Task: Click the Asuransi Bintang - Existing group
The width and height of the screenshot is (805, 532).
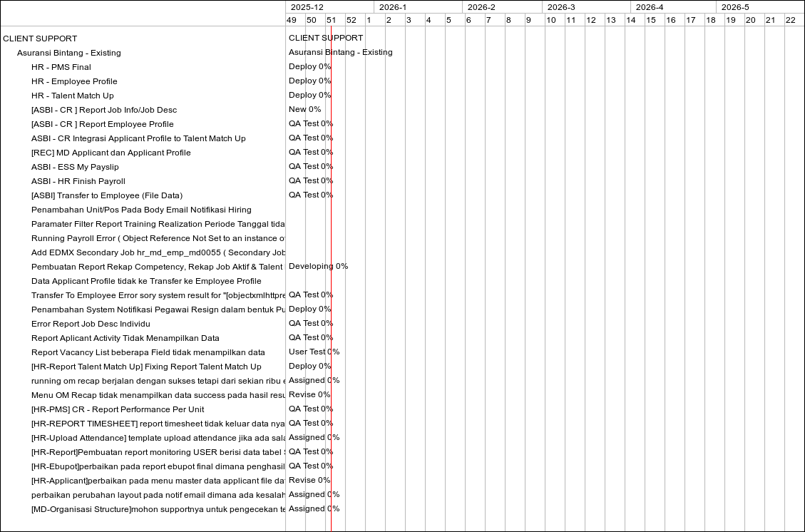Action: pos(68,53)
